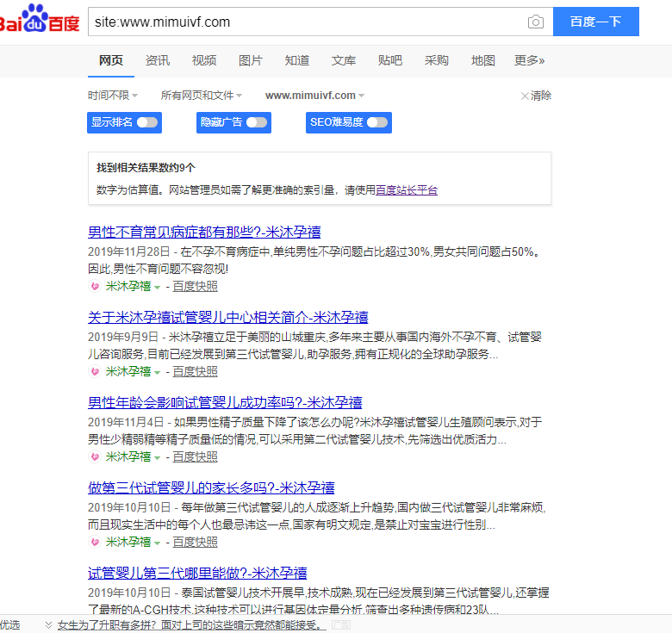This screenshot has height=633, width=672.
Task: Click favicon under 做第三代试管婴儿 result
Action: pos(95,542)
